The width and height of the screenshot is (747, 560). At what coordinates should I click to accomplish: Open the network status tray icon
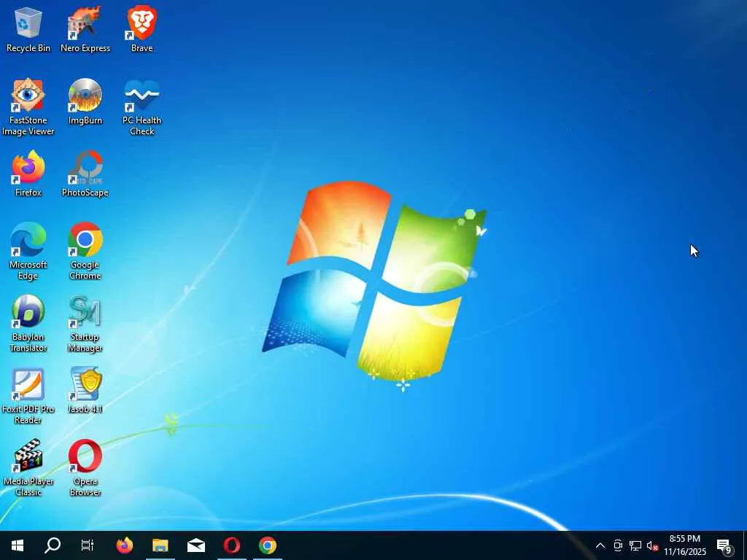pos(635,545)
